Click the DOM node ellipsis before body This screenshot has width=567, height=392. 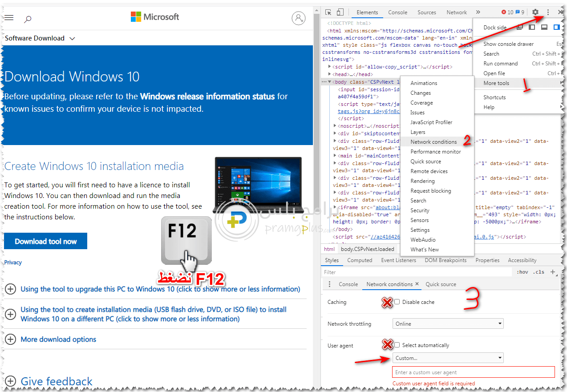point(324,82)
